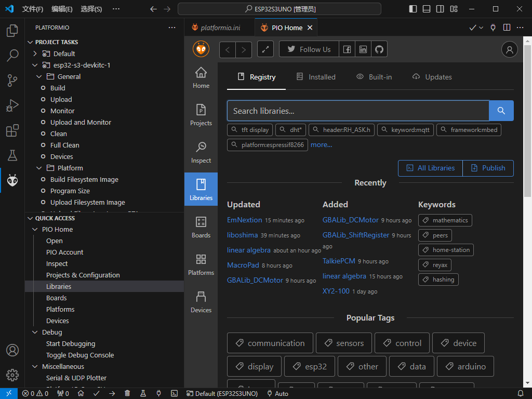Viewport: 532px width, 399px height.
Task: Go back in PIO Home navigation
Action: pyautogui.click(x=228, y=50)
